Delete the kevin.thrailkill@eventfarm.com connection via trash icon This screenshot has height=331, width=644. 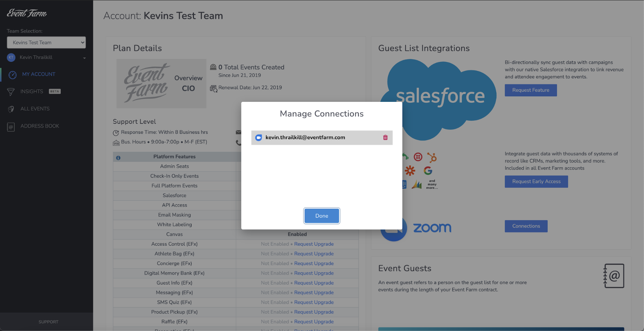tap(385, 138)
